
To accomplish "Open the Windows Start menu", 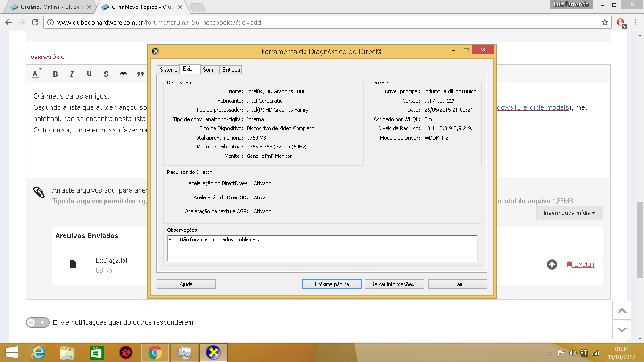I will coord(11,352).
